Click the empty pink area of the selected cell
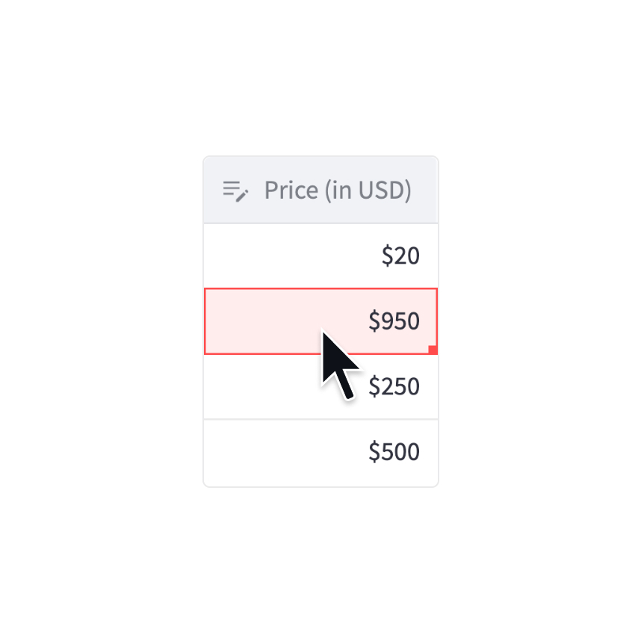 (261, 321)
